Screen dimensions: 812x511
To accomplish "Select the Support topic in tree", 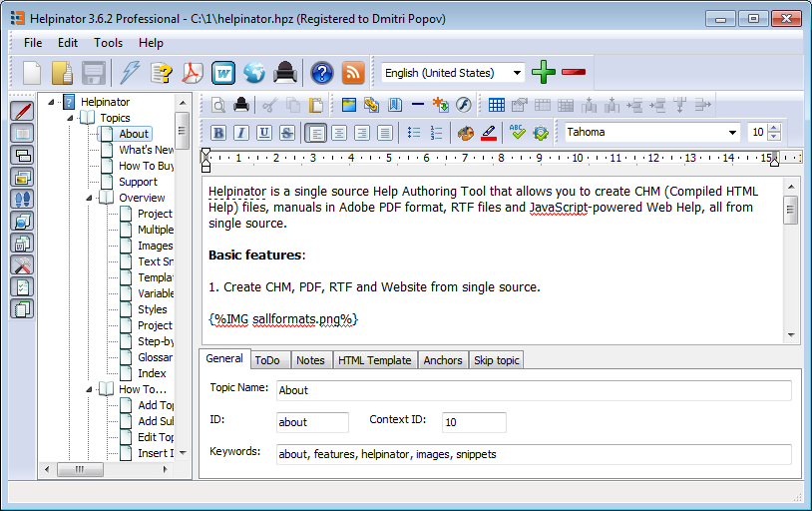I will 138,182.
